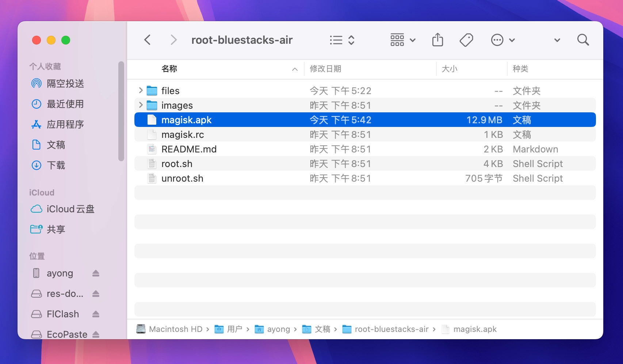The image size is (623, 364).
Task: Sort by the 修改日期 column header
Action: coord(325,69)
